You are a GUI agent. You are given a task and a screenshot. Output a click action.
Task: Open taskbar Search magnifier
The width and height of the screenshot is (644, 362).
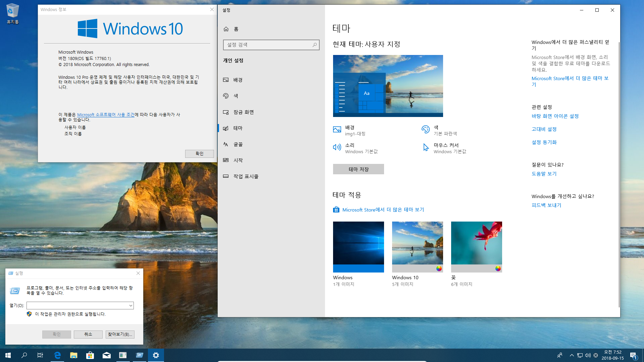click(x=24, y=355)
